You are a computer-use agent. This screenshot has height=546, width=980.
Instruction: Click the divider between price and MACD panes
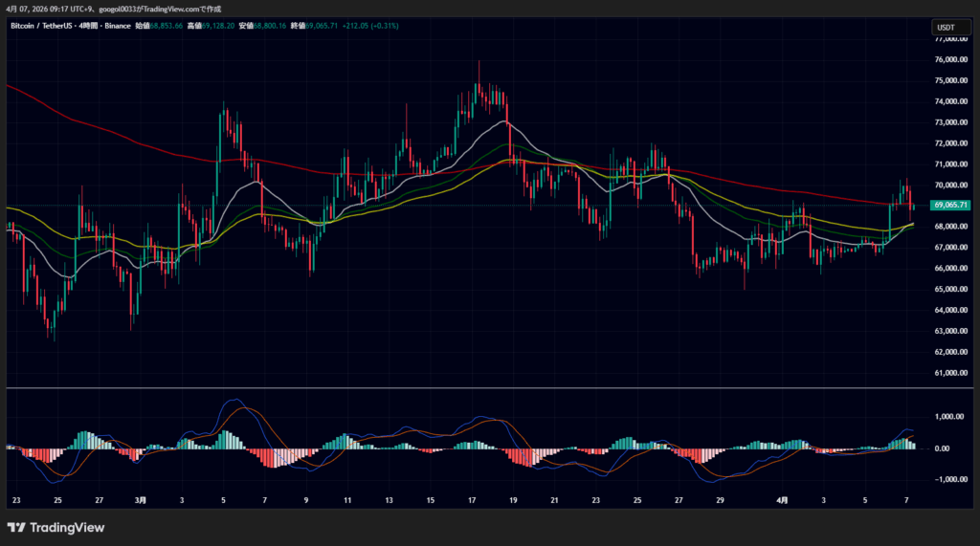click(459, 388)
